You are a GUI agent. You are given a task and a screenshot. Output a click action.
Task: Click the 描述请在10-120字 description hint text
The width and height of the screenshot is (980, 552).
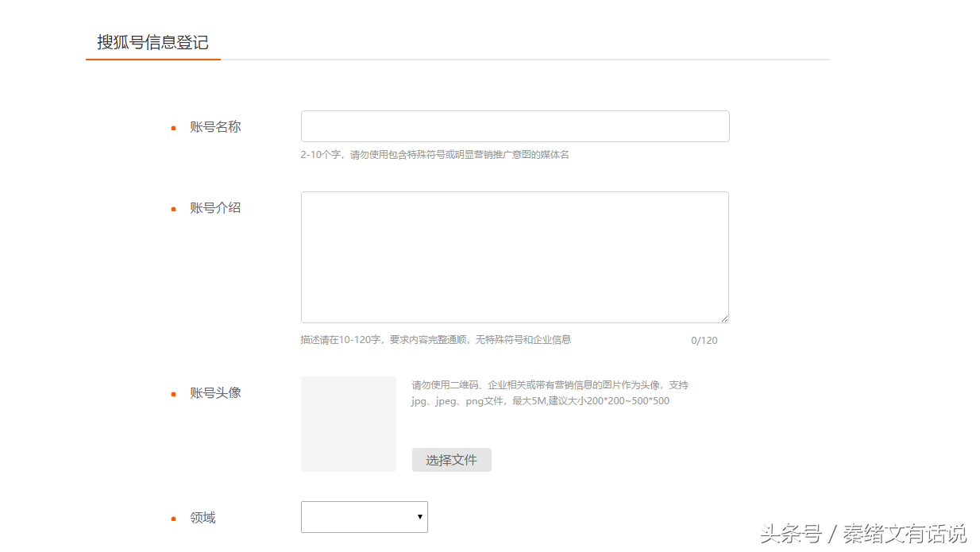click(435, 340)
